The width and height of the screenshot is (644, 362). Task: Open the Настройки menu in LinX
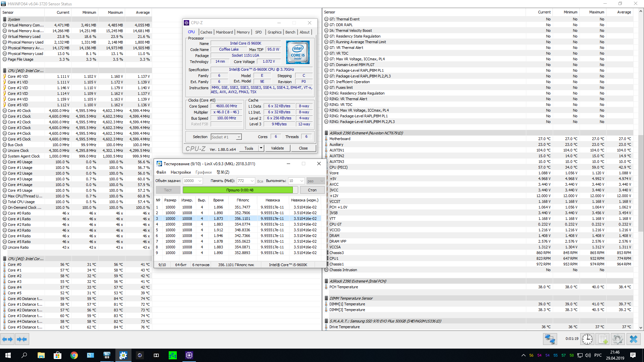click(180, 172)
